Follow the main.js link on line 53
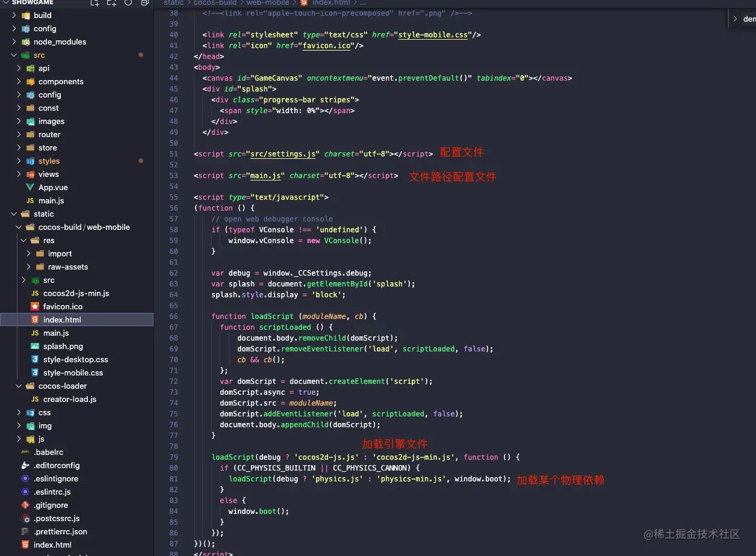The image size is (756, 556). (x=265, y=175)
